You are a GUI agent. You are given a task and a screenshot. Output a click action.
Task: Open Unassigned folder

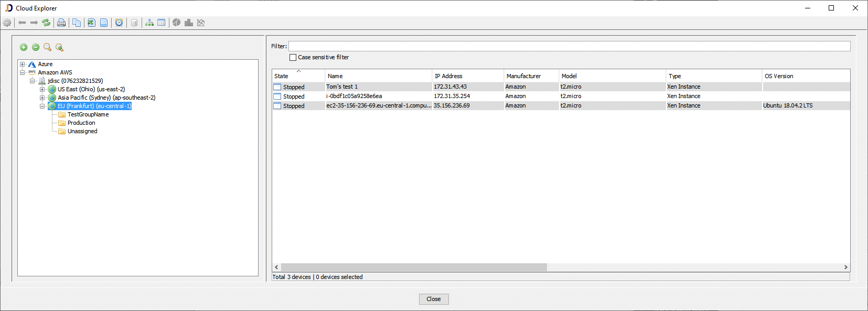click(x=82, y=132)
